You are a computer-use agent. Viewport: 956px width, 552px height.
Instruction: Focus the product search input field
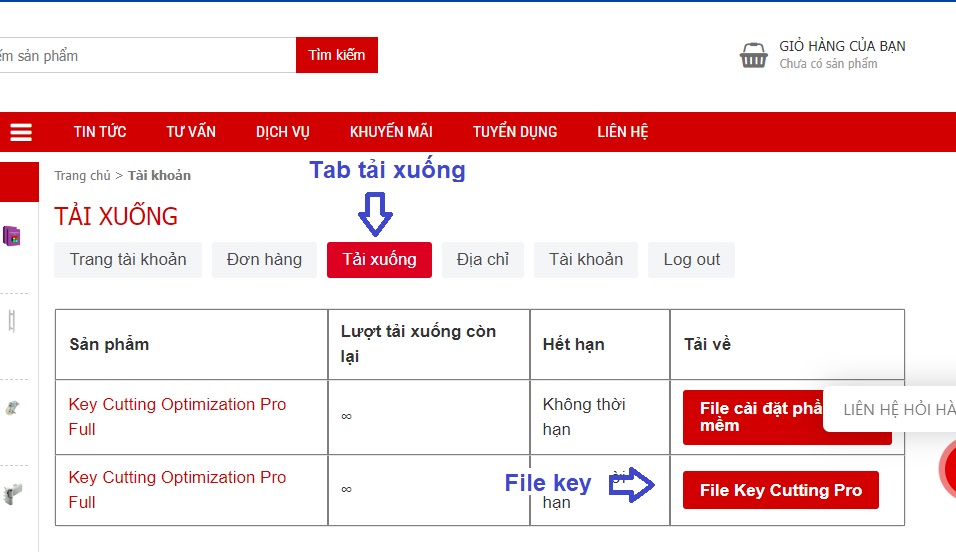point(148,55)
